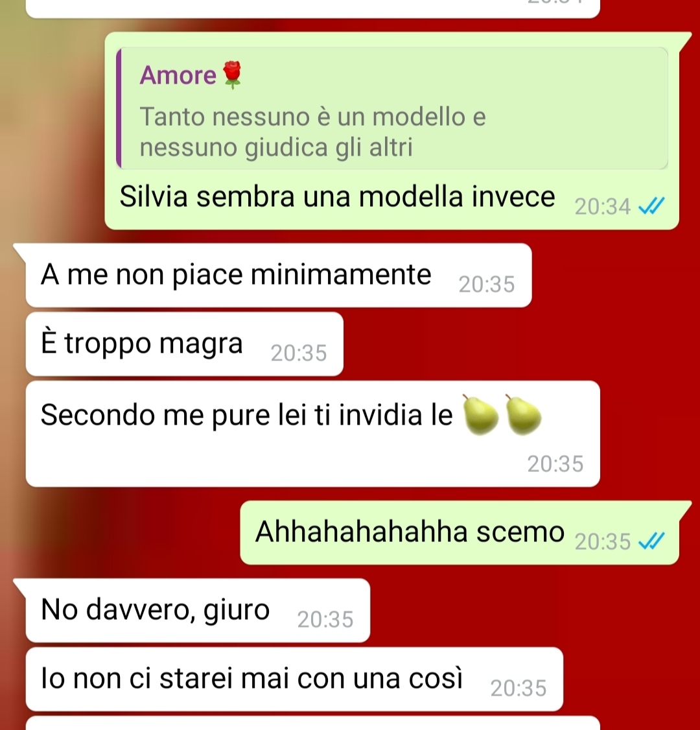Tap the partially visible bottom message bubble
This screenshot has height=730, width=700.
[x=313, y=723]
